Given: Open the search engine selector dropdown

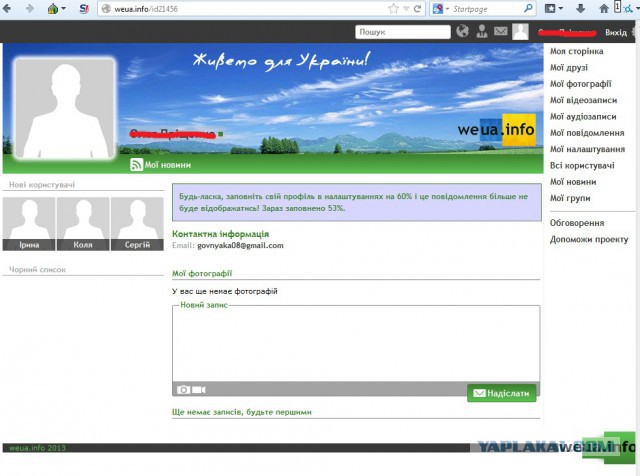Looking at the screenshot, I should tap(441, 9).
